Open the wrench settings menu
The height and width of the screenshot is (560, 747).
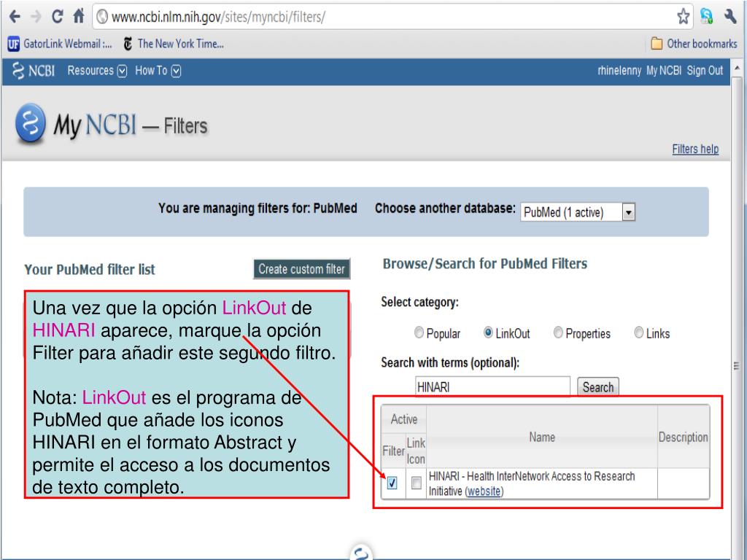pyautogui.click(x=731, y=17)
